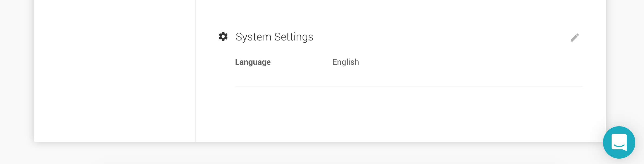Click the pencil edit icon
This screenshot has height=164, width=644.
[575, 37]
